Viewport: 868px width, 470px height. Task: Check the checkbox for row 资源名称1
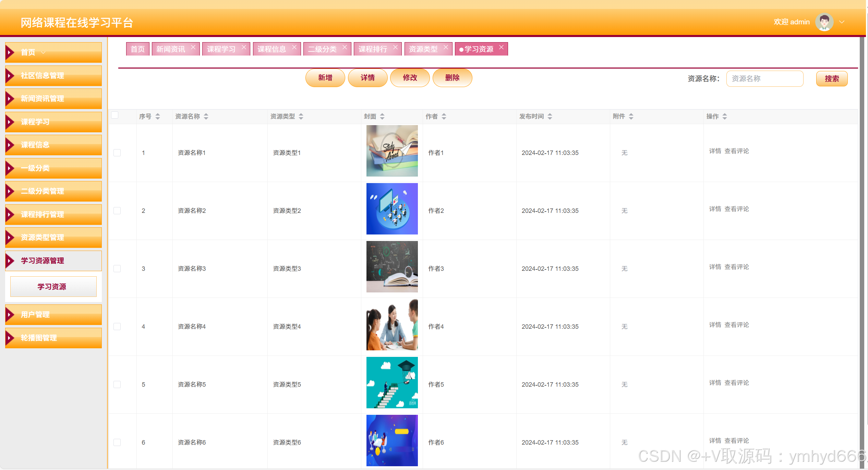click(117, 153)
